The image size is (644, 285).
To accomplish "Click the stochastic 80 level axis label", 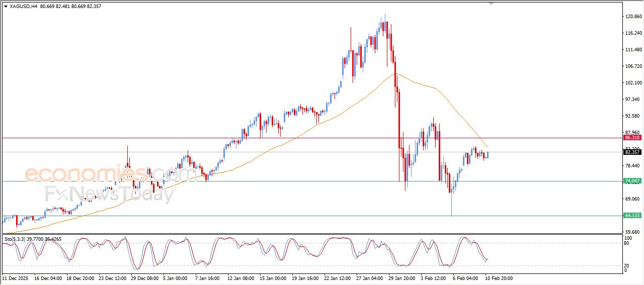I will point(627,244).
